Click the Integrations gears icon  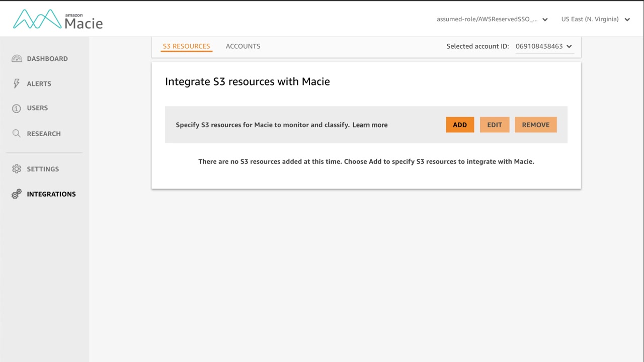pos(17,194)
